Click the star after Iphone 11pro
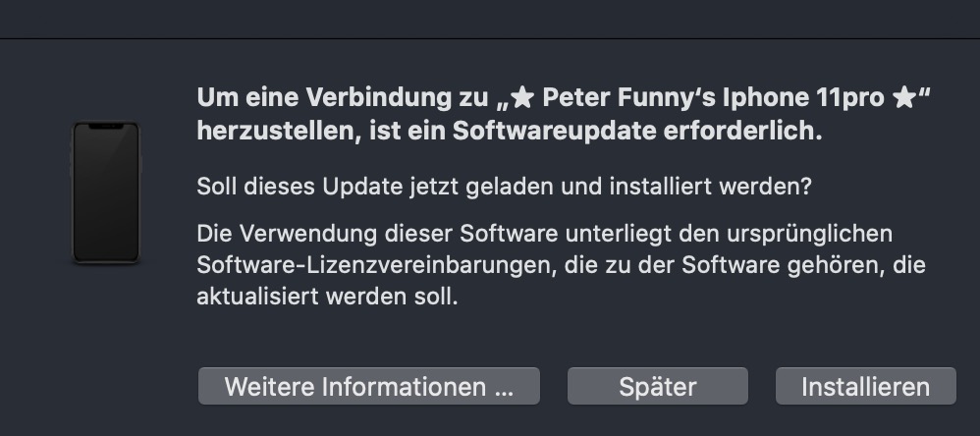This screenshot has width=980, height=436. point(902,99)
